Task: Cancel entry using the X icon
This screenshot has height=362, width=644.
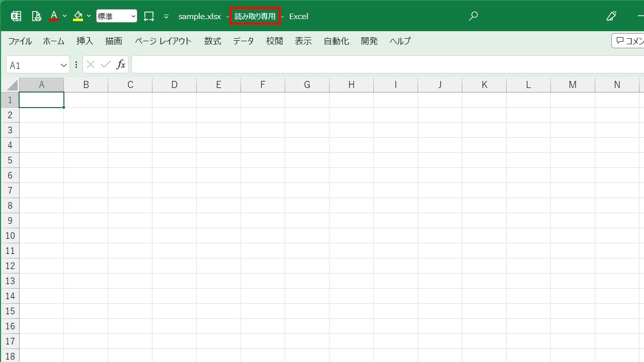Action: [x=90, y=64]
